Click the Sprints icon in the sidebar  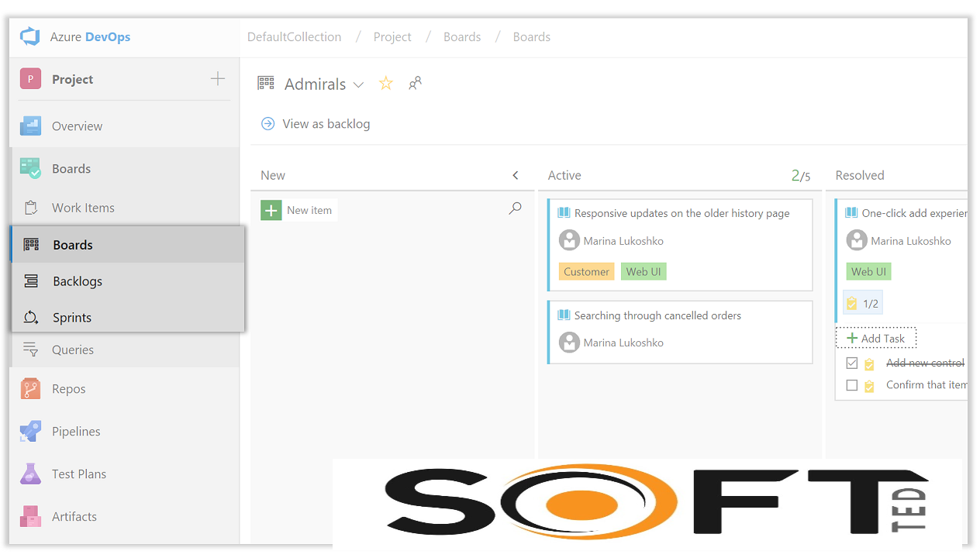pyautogui.click(x=31, y=317)
